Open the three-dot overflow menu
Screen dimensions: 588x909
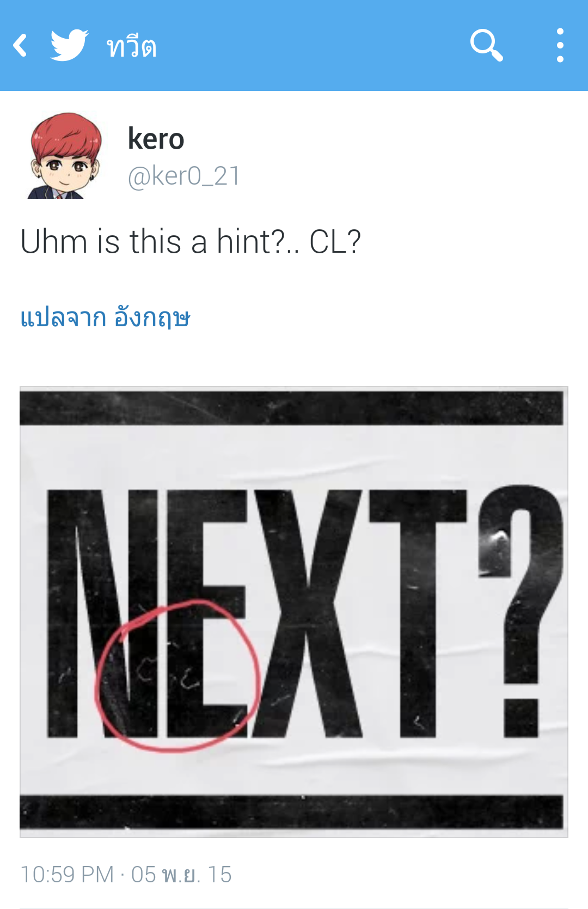click(x=560, y=45)
